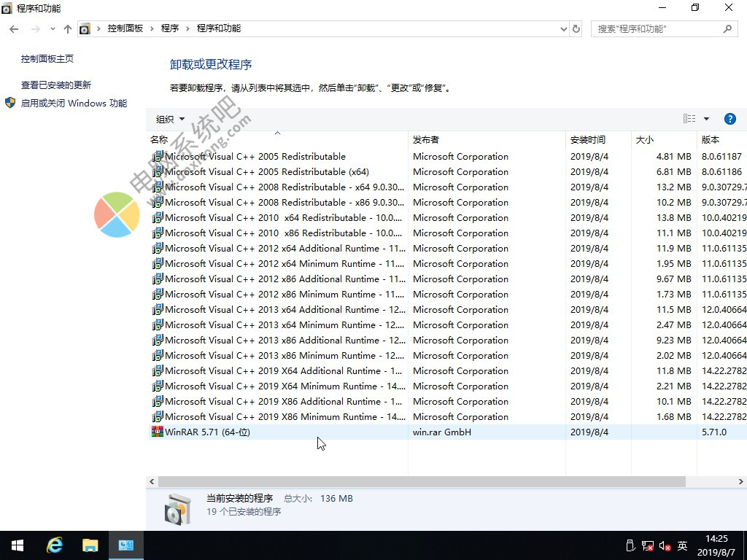Click the back navigation arrow

(x=15, y=29)
